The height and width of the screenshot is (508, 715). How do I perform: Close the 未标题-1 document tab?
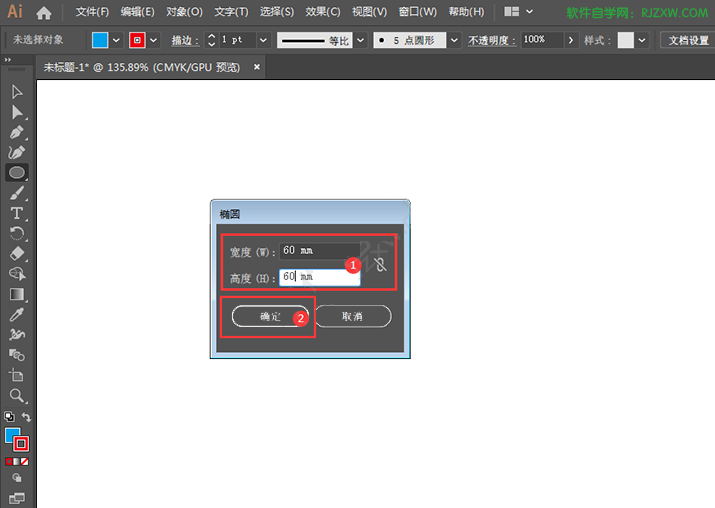[x=257, y=67]
